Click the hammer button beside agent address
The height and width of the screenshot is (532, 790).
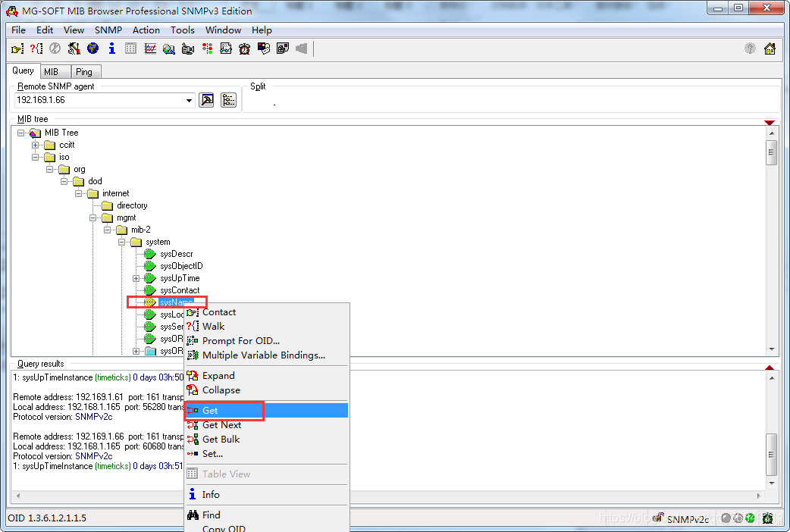coord(206,100)
